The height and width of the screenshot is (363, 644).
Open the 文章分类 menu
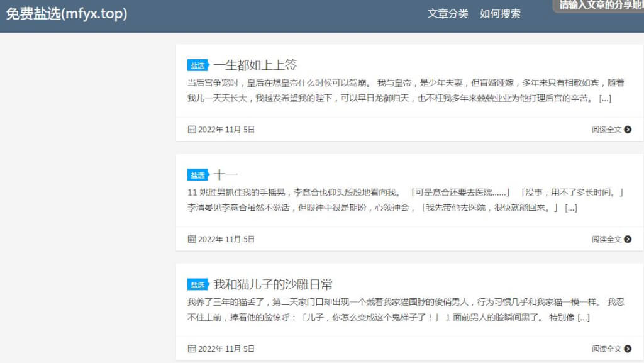point(448,14)
